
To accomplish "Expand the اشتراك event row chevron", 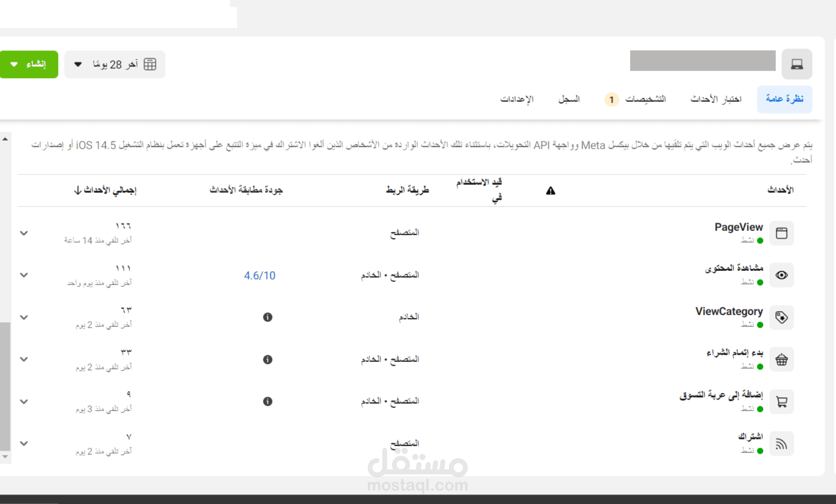I will click(24, 443).
